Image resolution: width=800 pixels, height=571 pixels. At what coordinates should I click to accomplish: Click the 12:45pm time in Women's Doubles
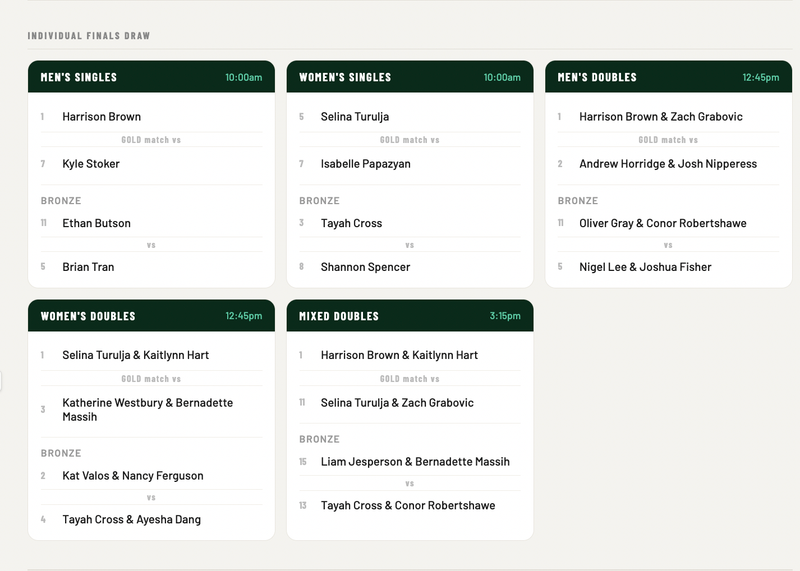pyautogui.click(x=244, y=316)
